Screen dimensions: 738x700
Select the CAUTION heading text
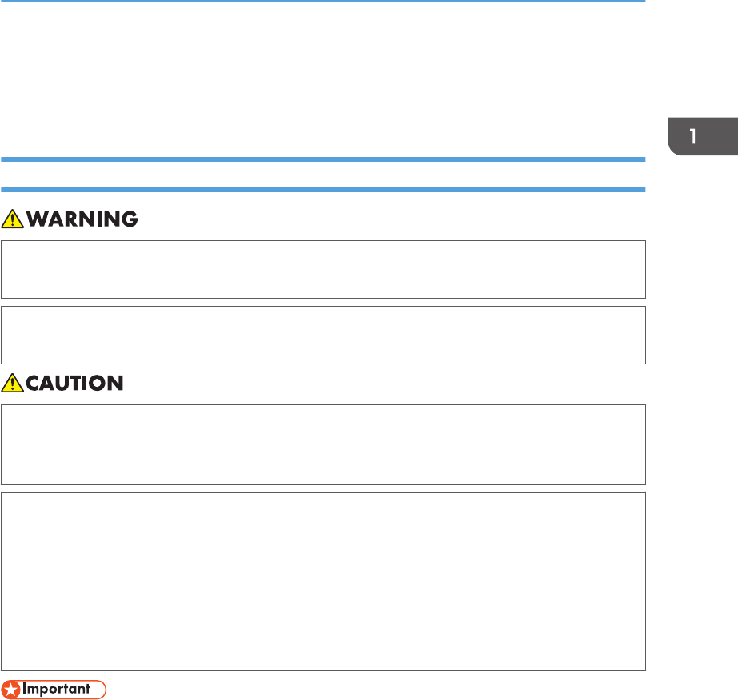74,383
